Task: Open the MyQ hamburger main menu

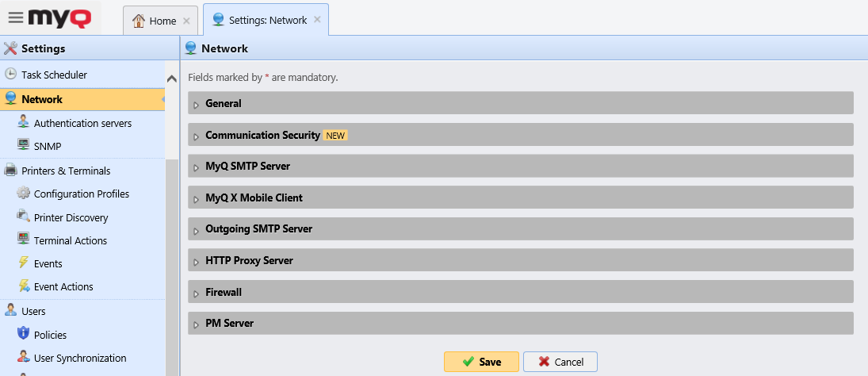Action: tap(16, 17)
